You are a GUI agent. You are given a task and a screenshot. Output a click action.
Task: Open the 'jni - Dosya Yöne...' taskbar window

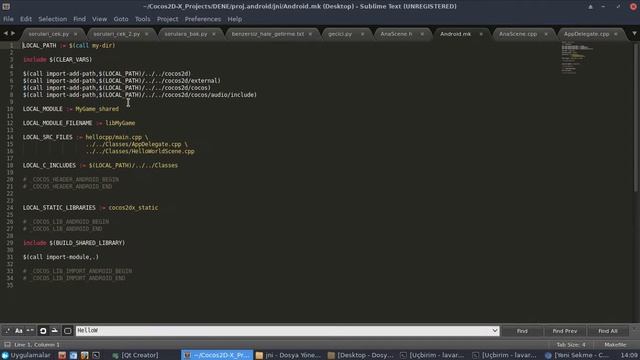(288, 355)
